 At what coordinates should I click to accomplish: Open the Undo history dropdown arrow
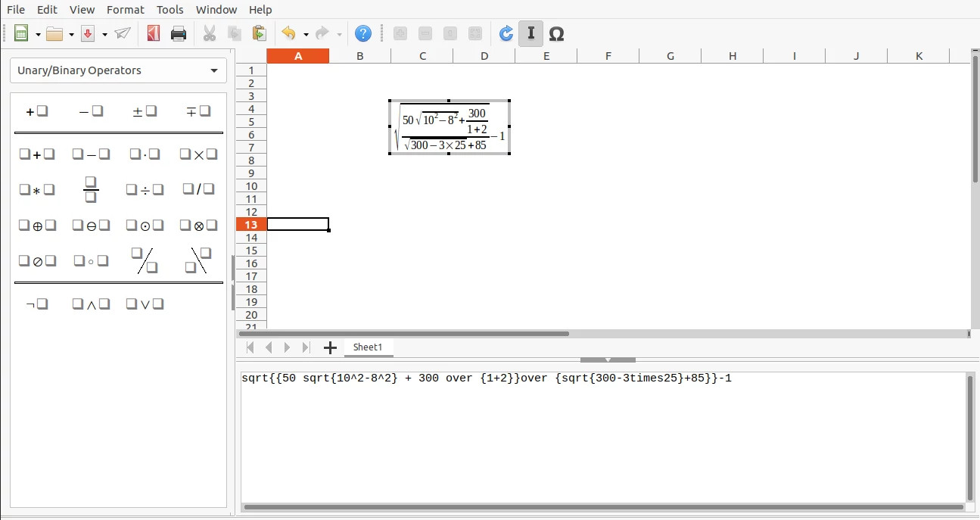pyautogui.click(x=306, y=34)
